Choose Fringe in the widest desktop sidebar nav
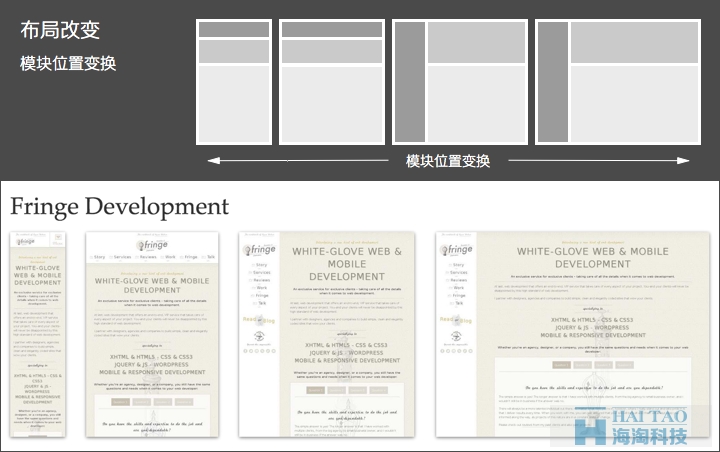720x452 pixels. [x=457, y=296]
